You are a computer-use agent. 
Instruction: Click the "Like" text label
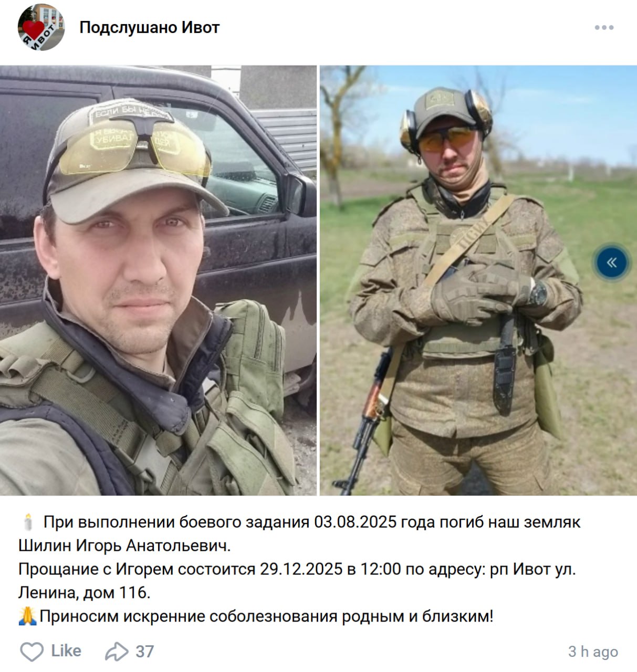coord(66,651)
